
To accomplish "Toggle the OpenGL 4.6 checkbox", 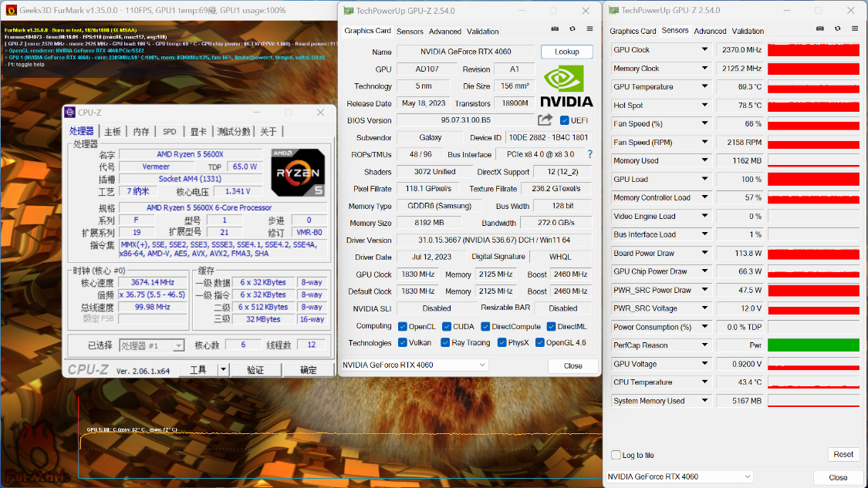I will click(540, 342).
